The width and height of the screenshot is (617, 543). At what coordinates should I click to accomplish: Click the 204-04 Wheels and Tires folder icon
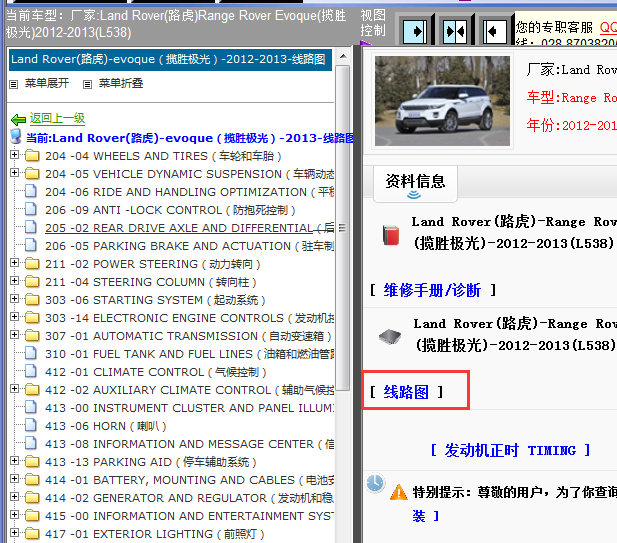[32, 156]
